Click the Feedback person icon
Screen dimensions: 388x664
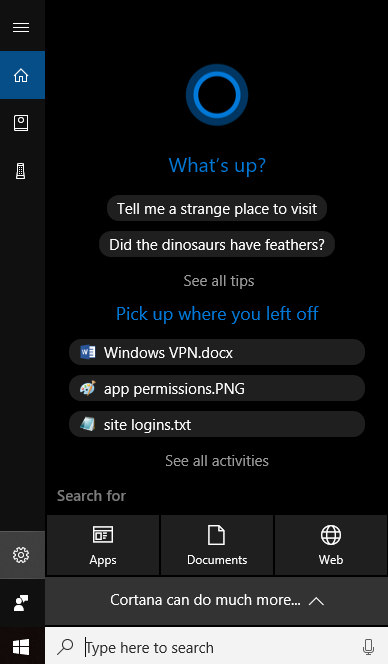point(21,603)
